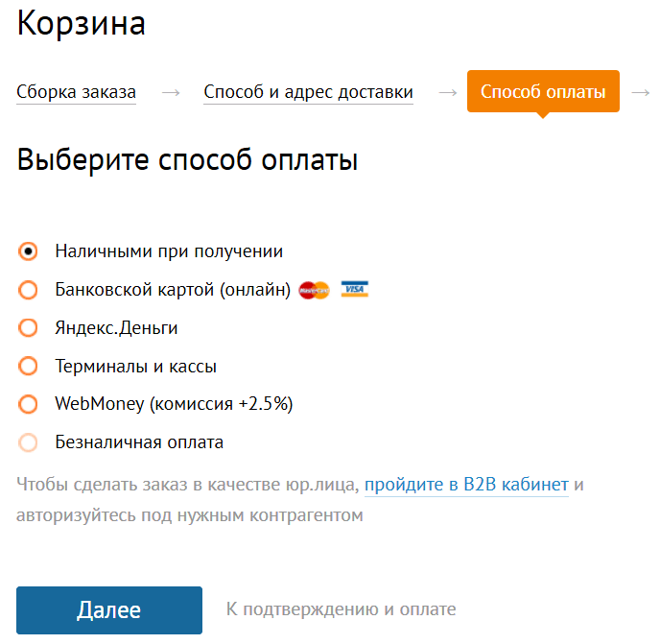
Task: Click the Visa card logo icon
Action: tap(354, 289)
